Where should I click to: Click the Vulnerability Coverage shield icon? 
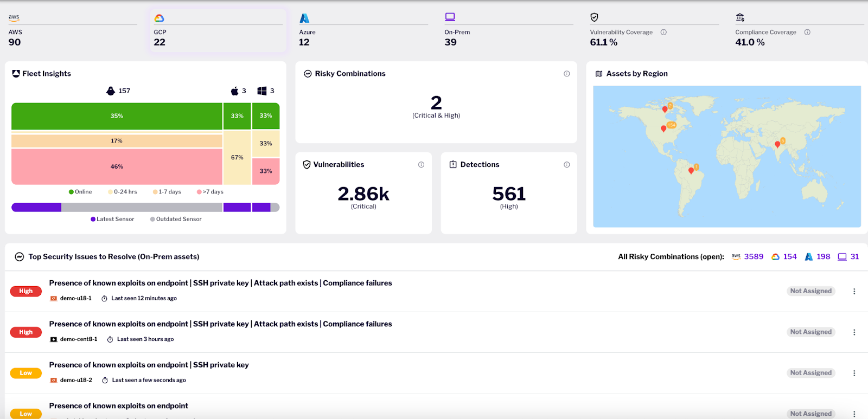tap(594, 17)
